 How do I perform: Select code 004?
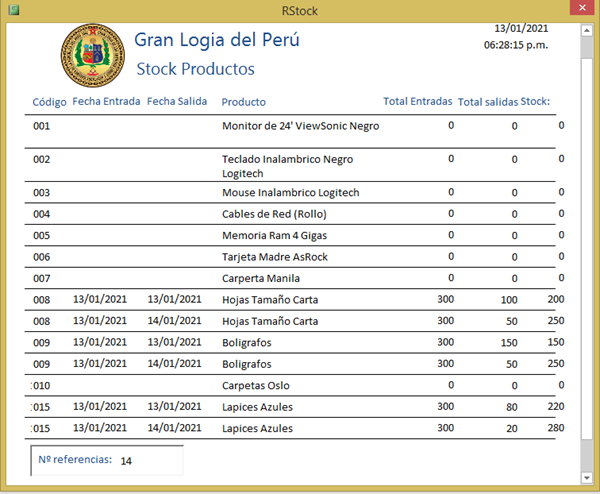point(42,214)
